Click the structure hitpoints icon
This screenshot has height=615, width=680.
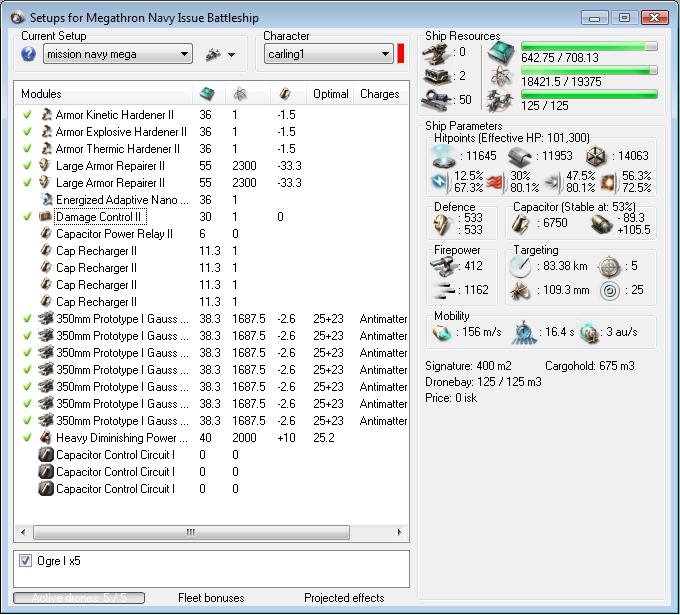595,157
